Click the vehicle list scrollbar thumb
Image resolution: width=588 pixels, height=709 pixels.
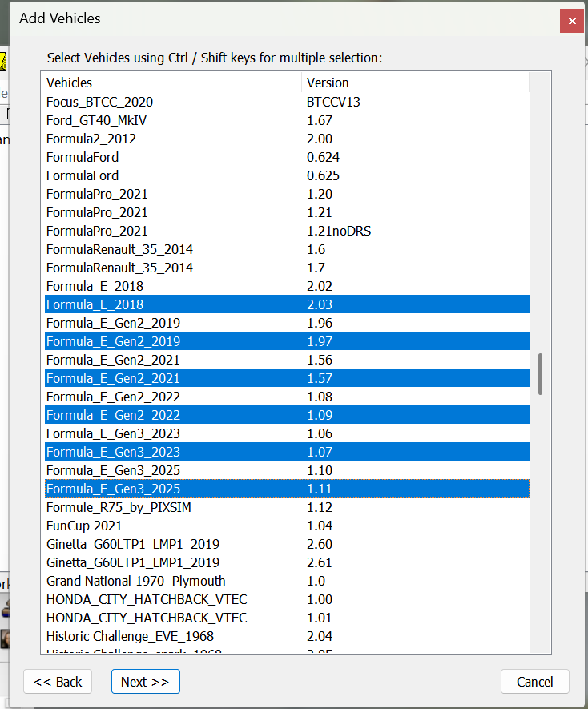point(540,374)
